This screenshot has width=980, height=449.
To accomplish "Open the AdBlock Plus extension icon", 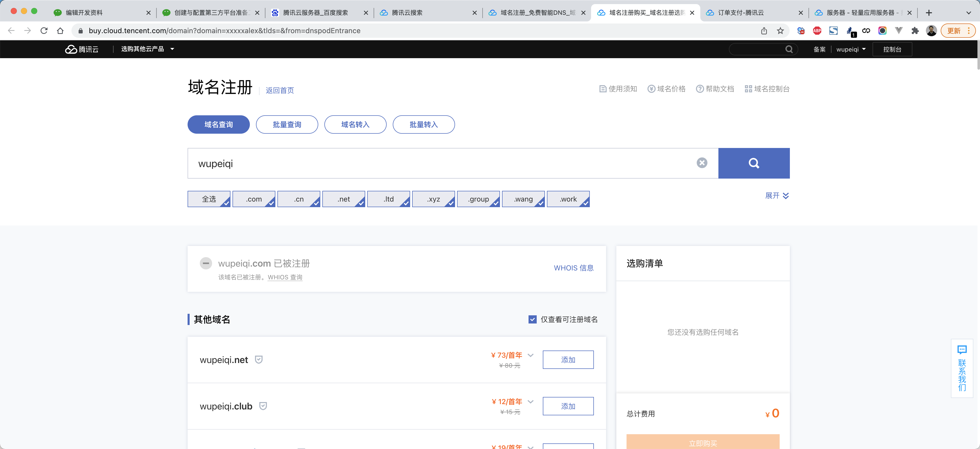I will click(817, 31).
